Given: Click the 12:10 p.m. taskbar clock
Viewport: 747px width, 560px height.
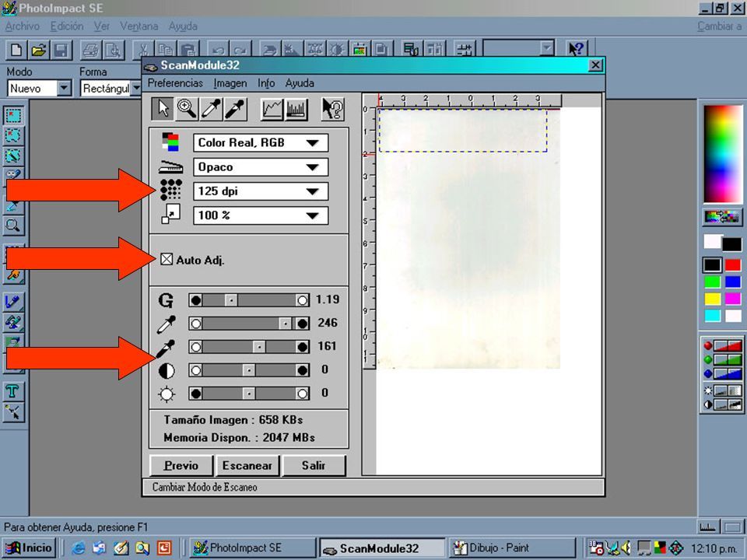Looking at the screenshot, I should [x=714, y=548].
